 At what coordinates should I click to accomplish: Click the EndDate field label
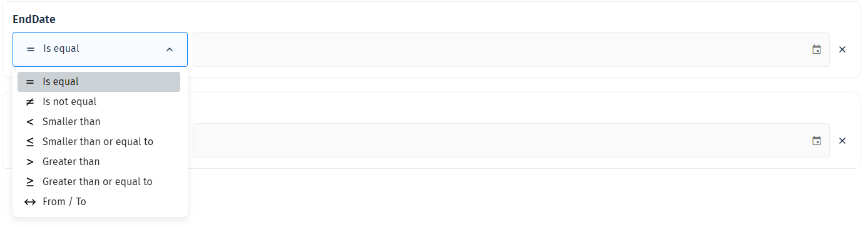(x=34, y=19)
